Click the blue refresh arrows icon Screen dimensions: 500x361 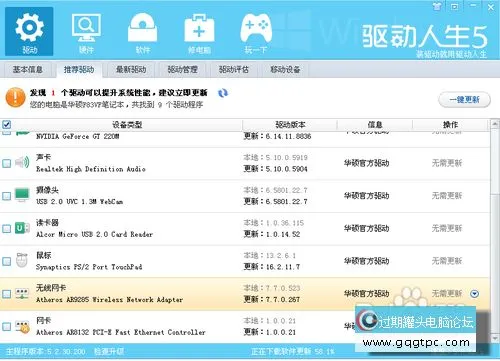(223, 93)
